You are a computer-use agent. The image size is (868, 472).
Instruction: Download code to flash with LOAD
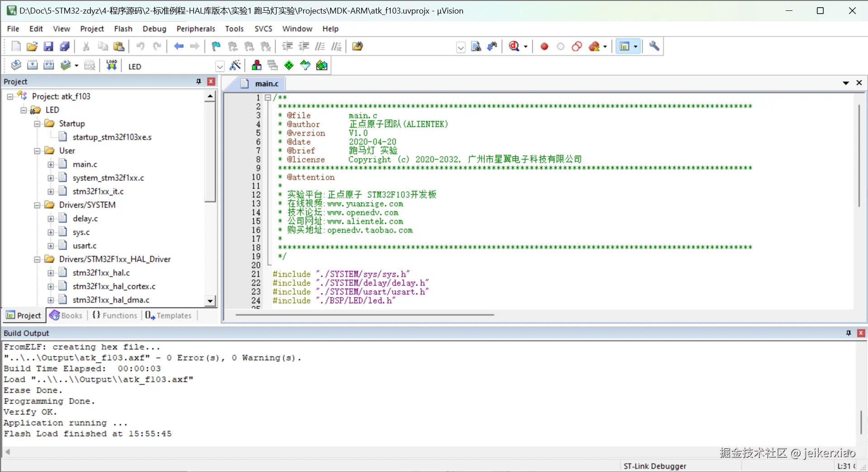click(112, 66)
